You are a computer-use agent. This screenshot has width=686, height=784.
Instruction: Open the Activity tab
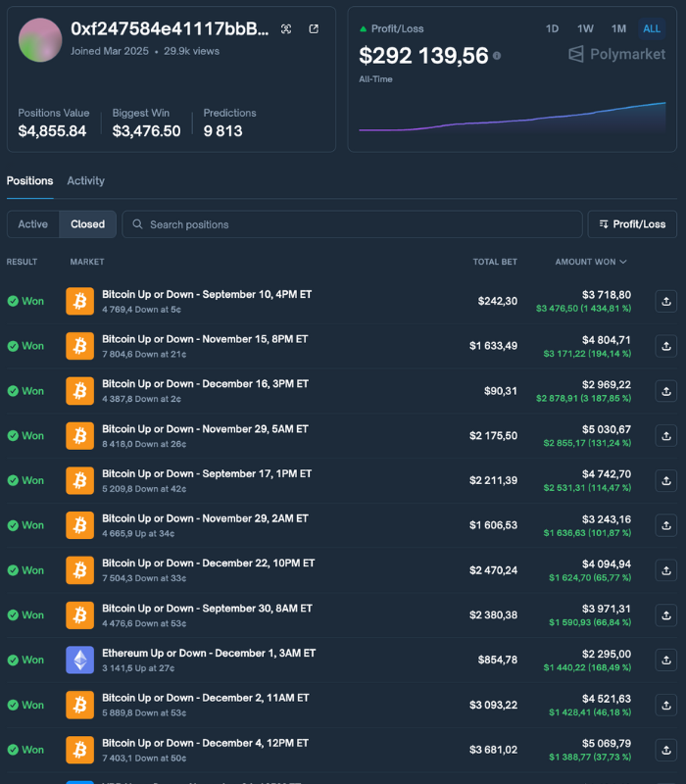86,181
